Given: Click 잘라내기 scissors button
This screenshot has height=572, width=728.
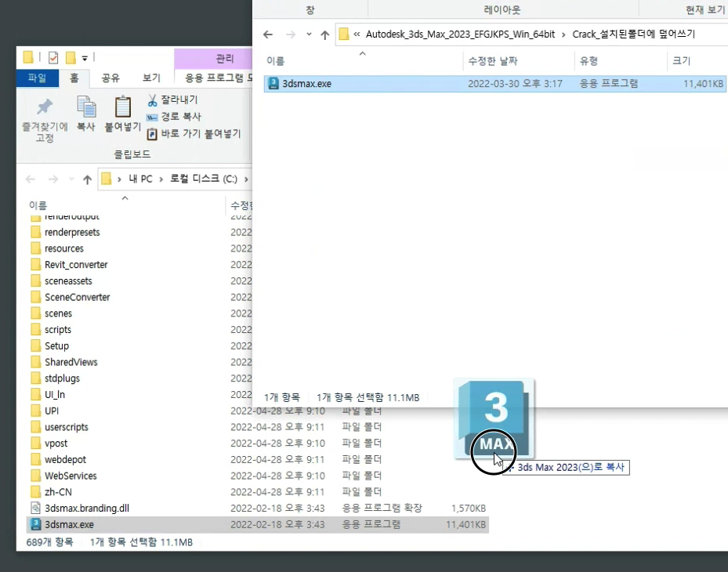Looking at the screenshot, I should pyautogui.click(x=172, y=100).
